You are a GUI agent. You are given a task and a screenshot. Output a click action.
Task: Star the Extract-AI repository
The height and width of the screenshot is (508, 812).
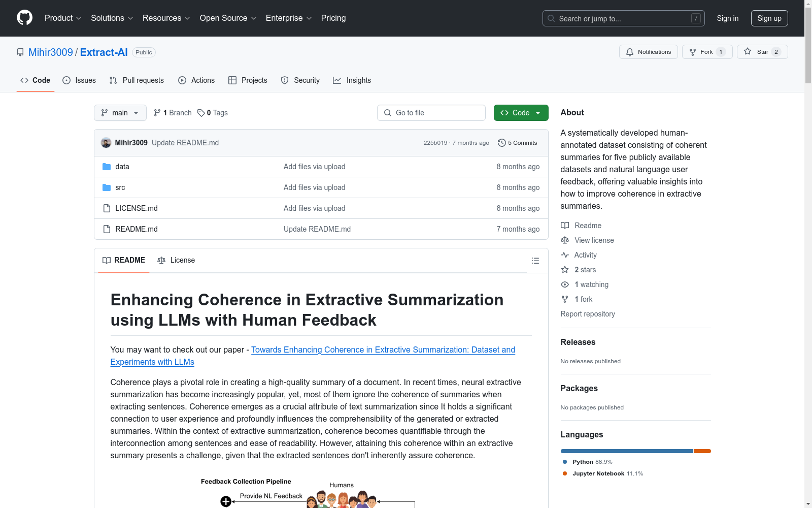(762, 52)
